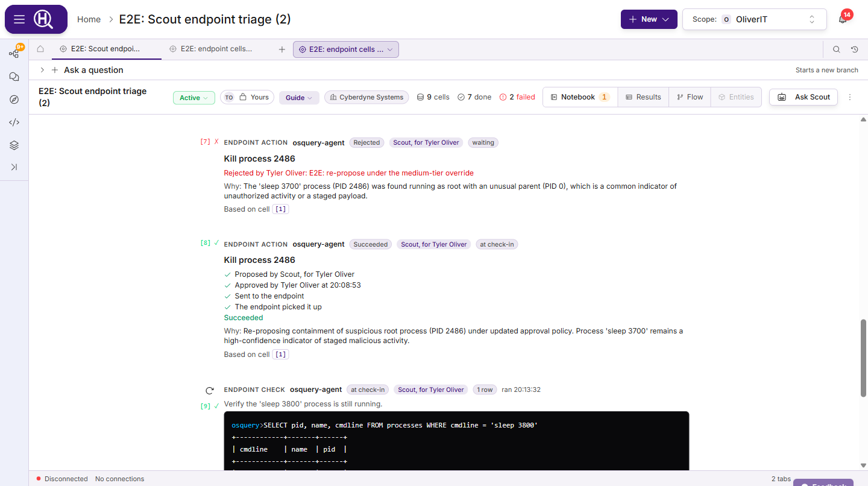868x486 pixels.
Task: Switch to E2E: endpoint cells... tab
Action: click(x=216, y=49)
